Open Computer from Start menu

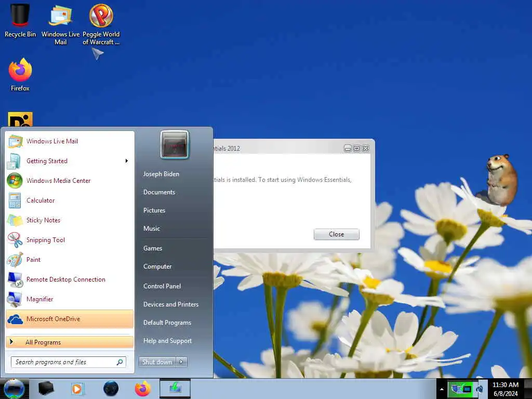(157, 267)
